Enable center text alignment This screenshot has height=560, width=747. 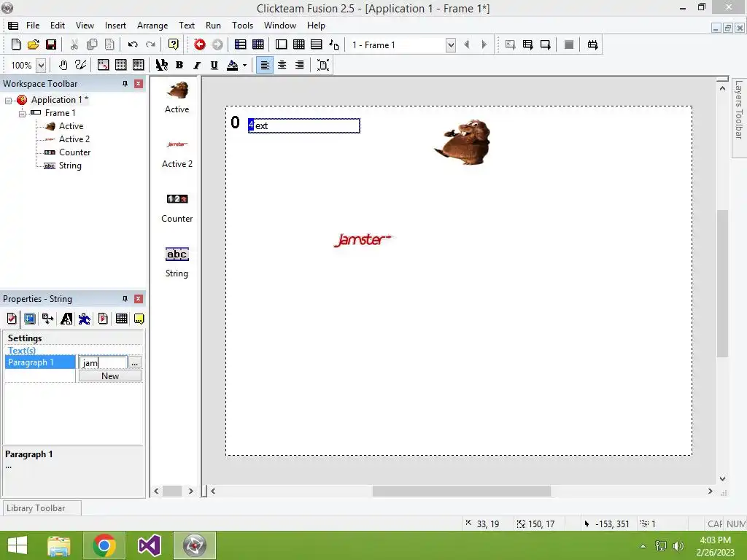pyautogui.click(x=282, y=65)
